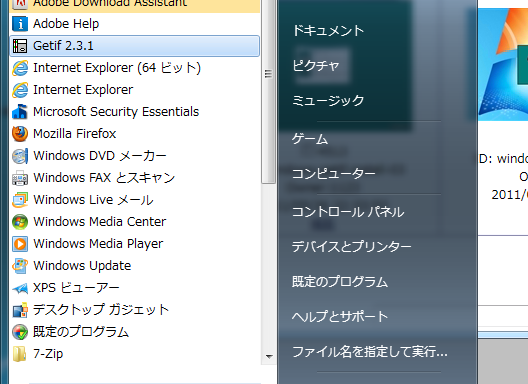Open ピクチャ in the right pane
Viewport: 528px width, 384px height.
pyautogui.click(x=316, y=65)
